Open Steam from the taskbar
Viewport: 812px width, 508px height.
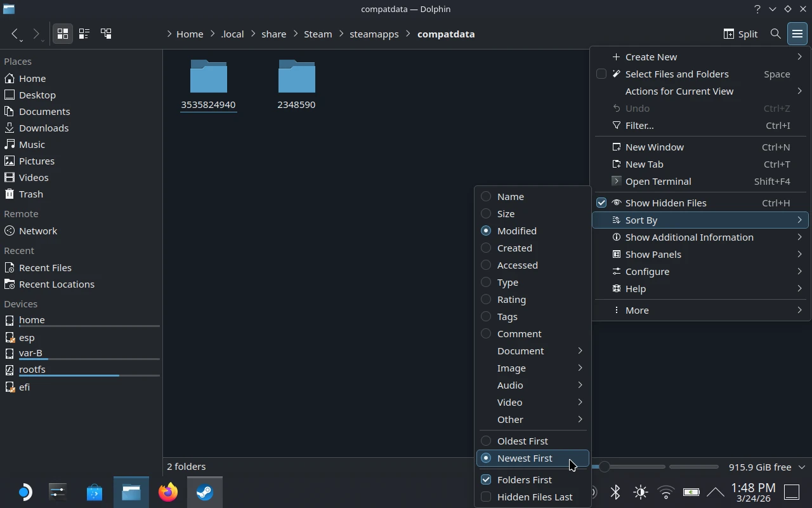click(204, 492)
